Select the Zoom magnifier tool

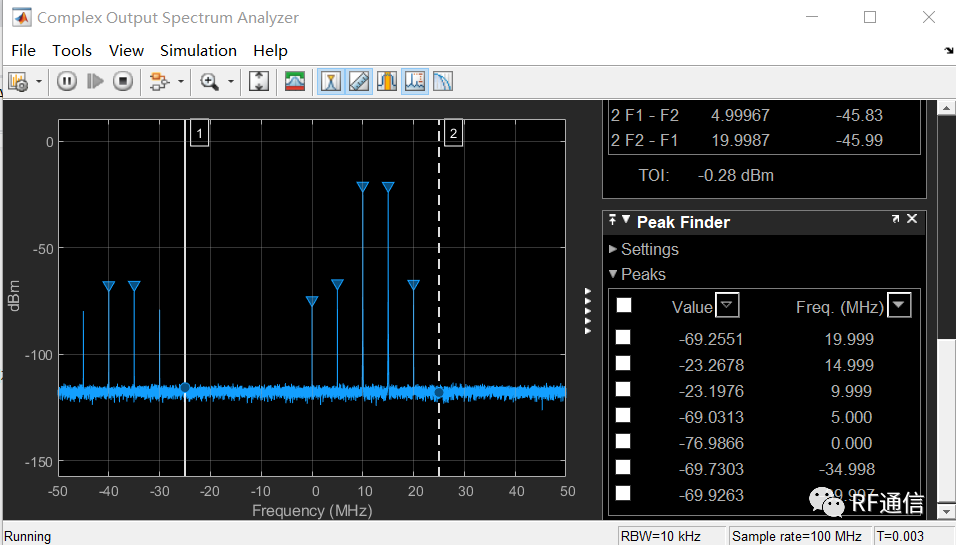(210, 82)
